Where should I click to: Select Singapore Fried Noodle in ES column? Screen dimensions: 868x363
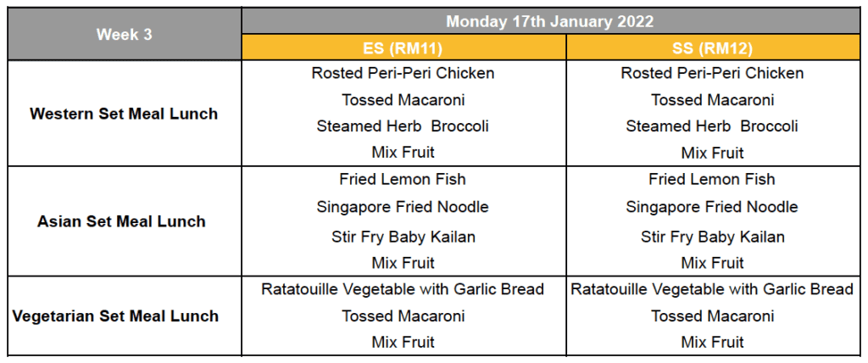[403, 207]
